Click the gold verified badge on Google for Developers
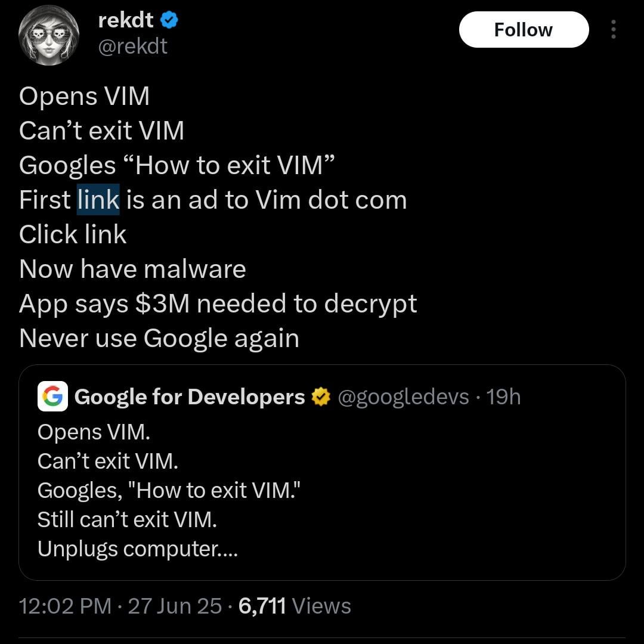The width and height of the screenshot is (644, 644). [x=321, y=397]
